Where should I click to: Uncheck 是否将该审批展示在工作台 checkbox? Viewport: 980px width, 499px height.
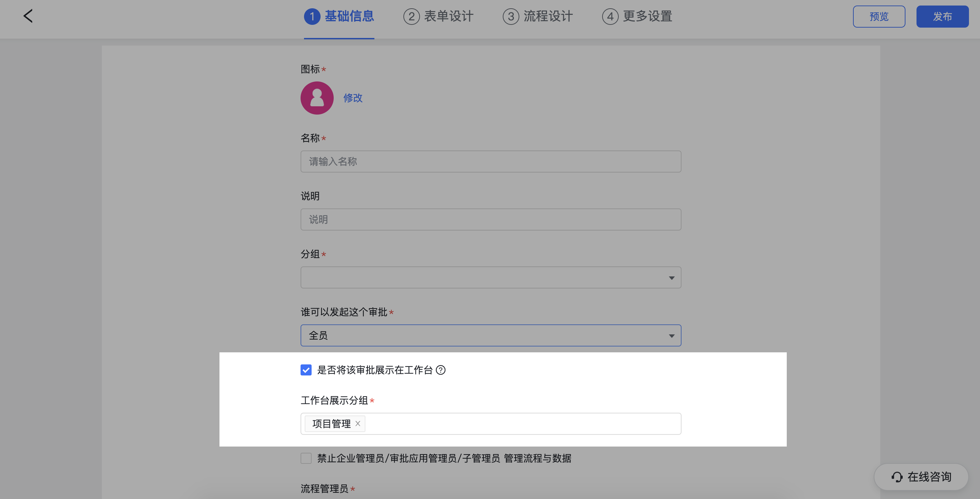[306, 370]
